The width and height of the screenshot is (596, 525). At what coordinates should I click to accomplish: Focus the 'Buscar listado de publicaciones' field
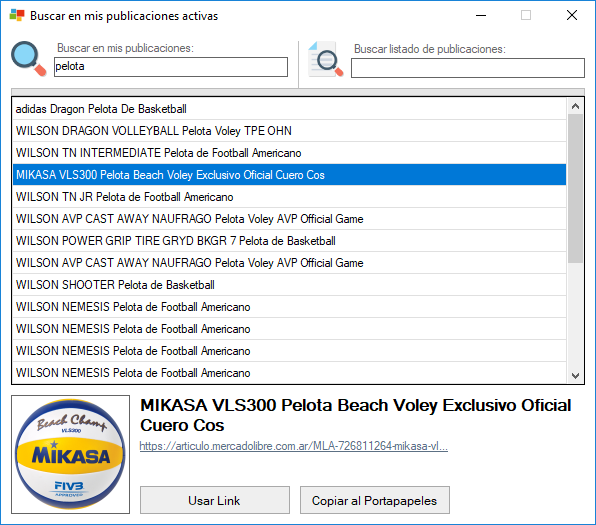point(468,68)
